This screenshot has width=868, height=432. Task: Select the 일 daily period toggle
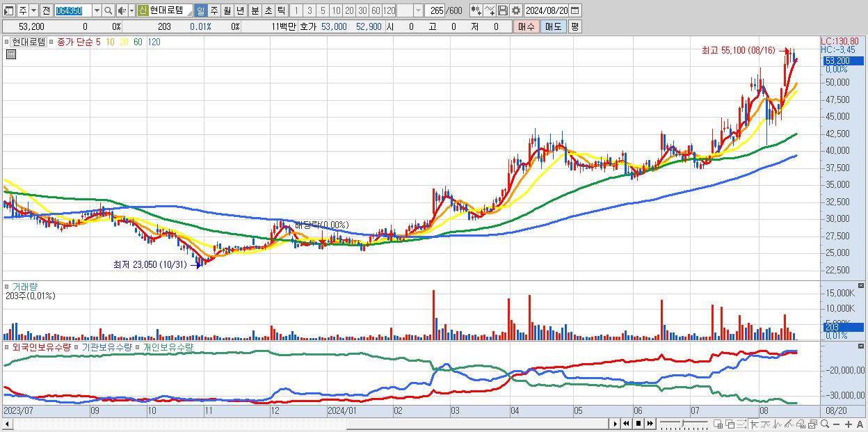point(200,10)
